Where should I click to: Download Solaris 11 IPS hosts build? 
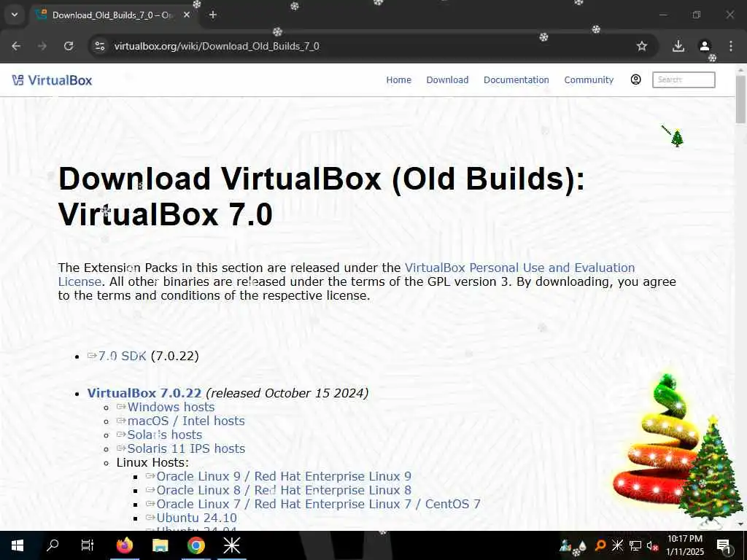(186, 448)
